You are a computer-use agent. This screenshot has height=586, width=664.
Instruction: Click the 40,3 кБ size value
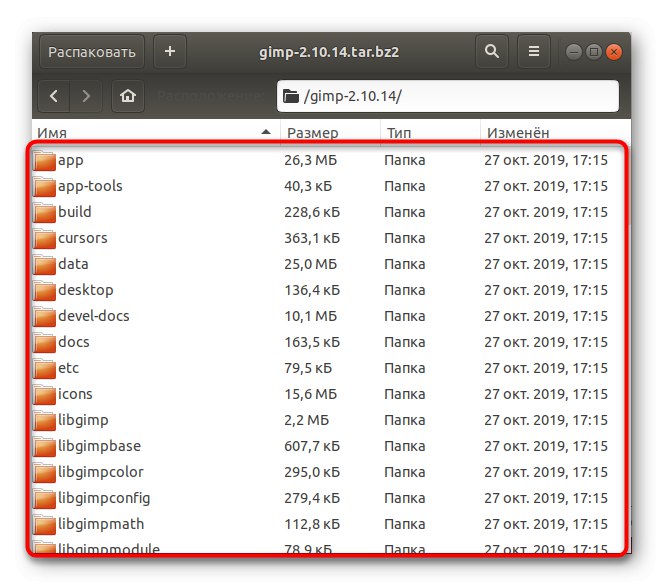point(308,186)
